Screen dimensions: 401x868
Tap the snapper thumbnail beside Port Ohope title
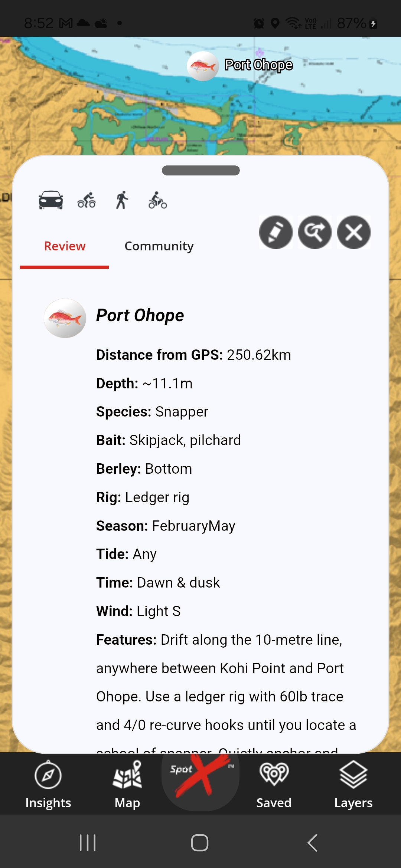(65, 318)
